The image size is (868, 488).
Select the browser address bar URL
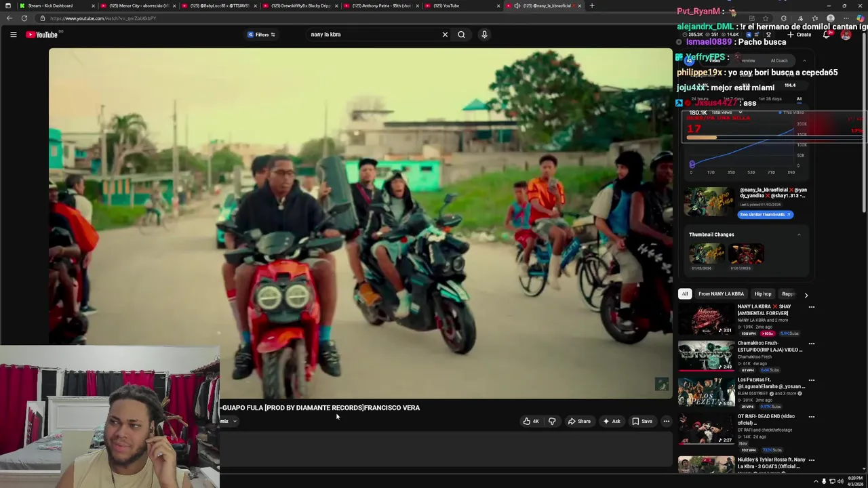(x=103, y=18)
